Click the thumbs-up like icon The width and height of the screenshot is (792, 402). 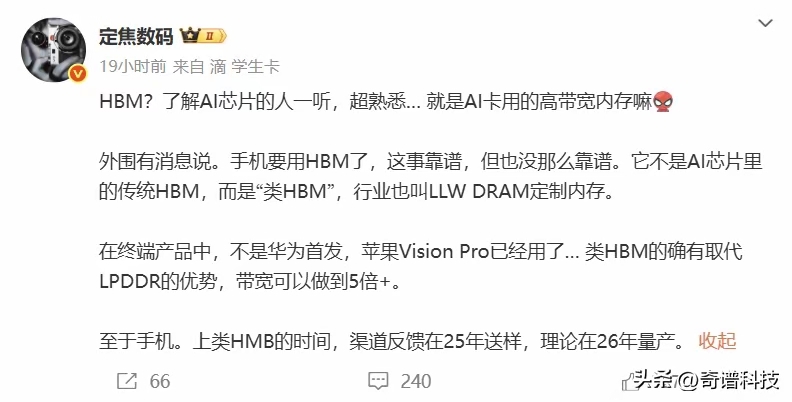coord(628,382)
